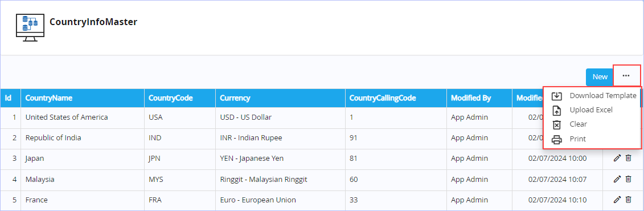Click the Clear icon in menu

556,125
